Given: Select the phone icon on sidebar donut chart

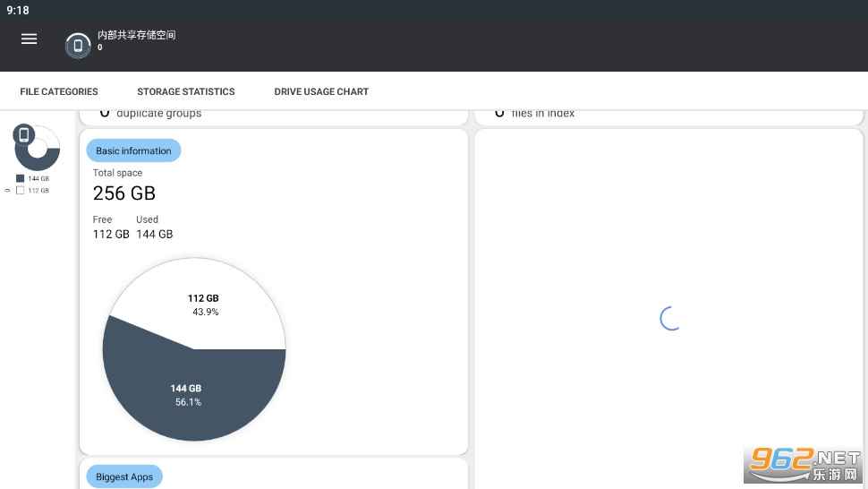Looking at the screenshot, I should [x=24, y=135].
